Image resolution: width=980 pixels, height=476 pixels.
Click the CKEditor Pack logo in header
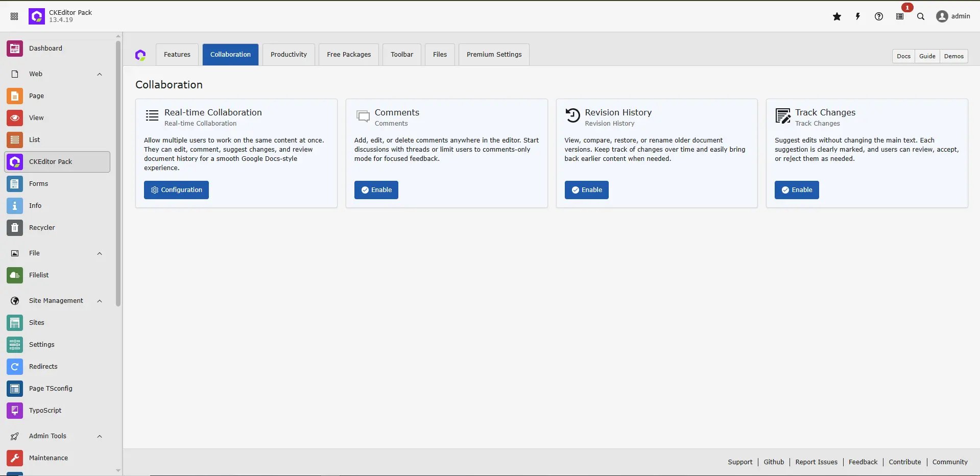(37, 16)
